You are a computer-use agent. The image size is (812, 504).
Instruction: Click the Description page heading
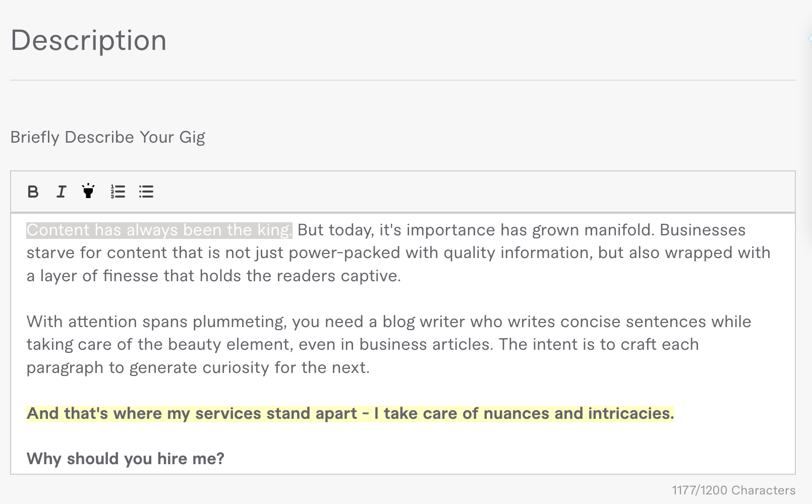[x=89, y=40]
